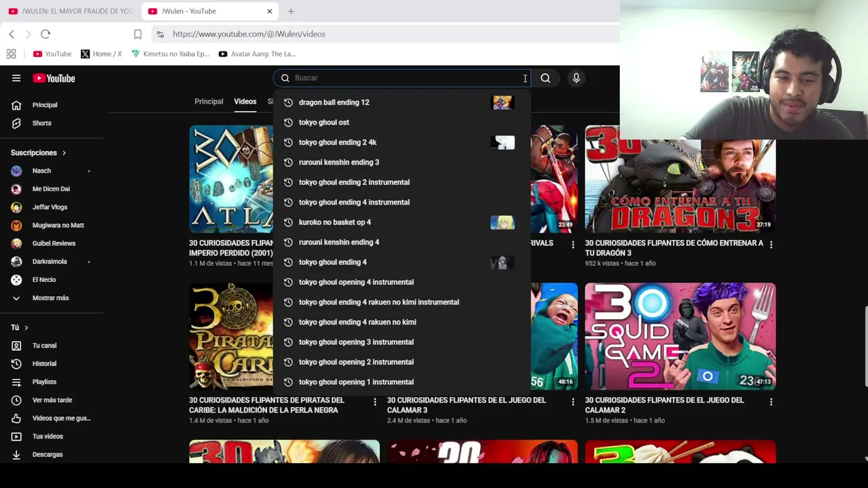Viewport: 868px width, 488px height.
Task: Open Tu canal icon in sidebar
Action: click(x=16, y=346)
